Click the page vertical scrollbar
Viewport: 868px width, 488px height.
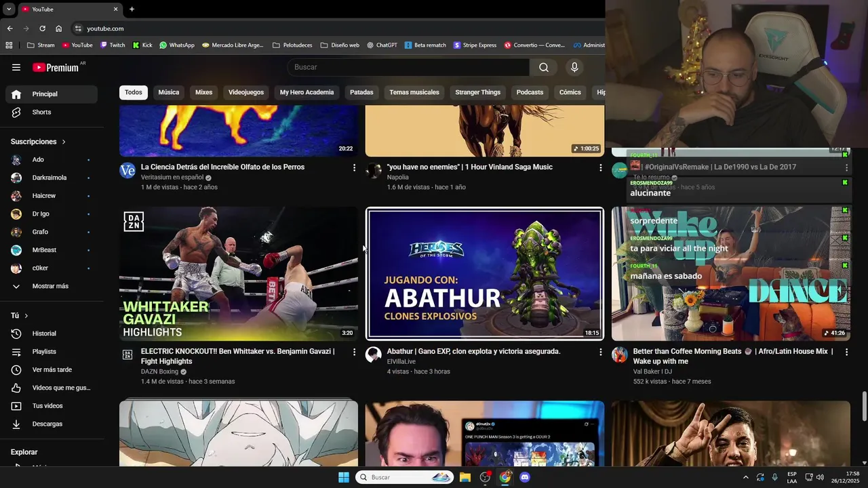click(x=864, y=407)
